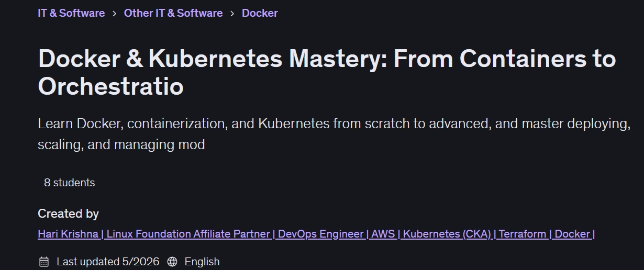644x270 pixels.
Task: Click the course subtitle starting 'Learn Docker, containerization'
Action: point(334,134)
